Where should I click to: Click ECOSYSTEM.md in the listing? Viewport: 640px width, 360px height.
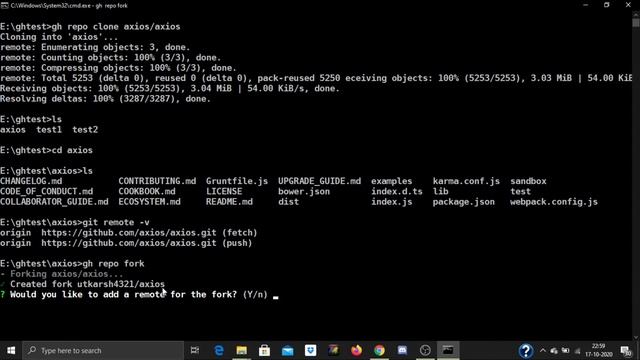pyautogui.click(x=149, y=202)
